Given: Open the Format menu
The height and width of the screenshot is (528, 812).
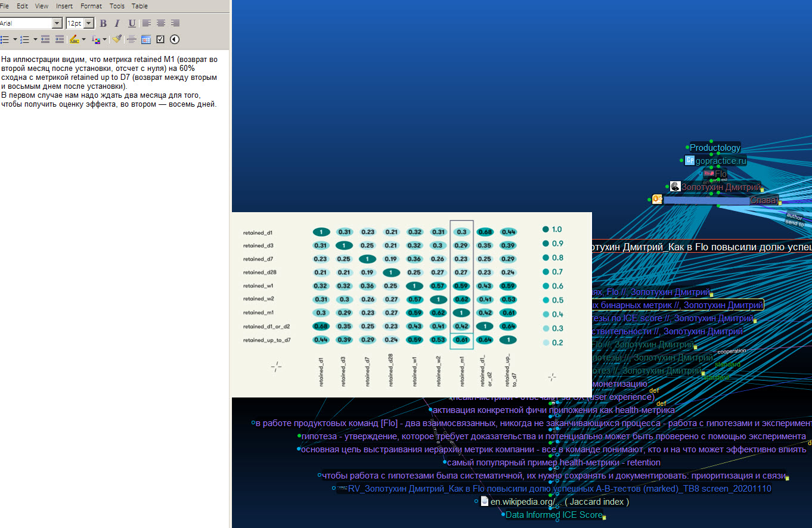Looking at the screenshot, I should click(91, 6).
